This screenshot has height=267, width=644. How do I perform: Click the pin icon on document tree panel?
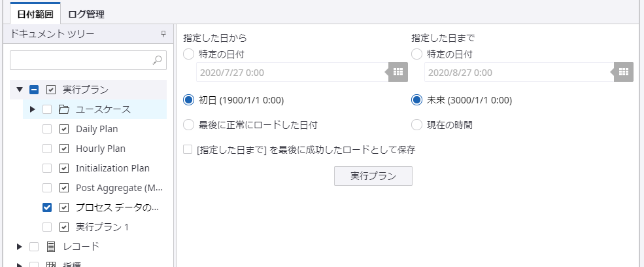[163, 33]
